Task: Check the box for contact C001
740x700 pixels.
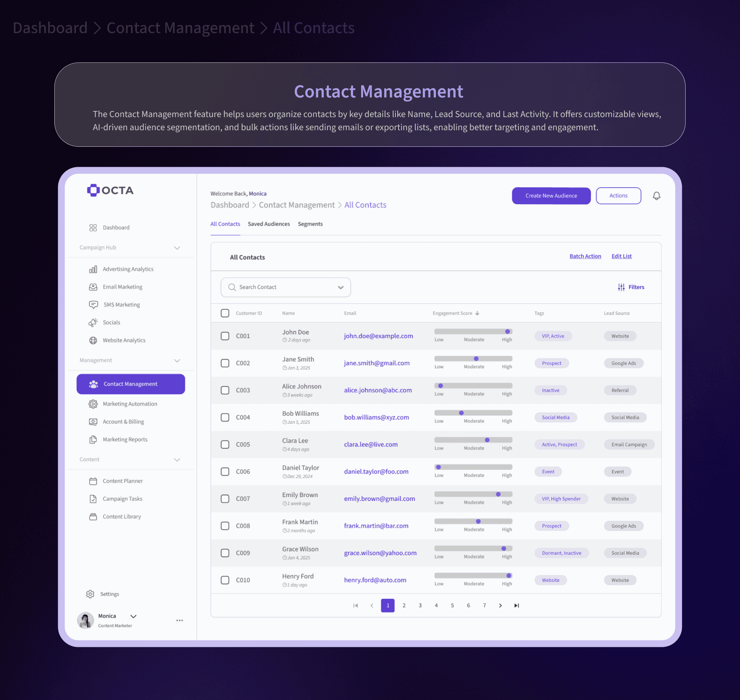Action: (x=225, y=336)
